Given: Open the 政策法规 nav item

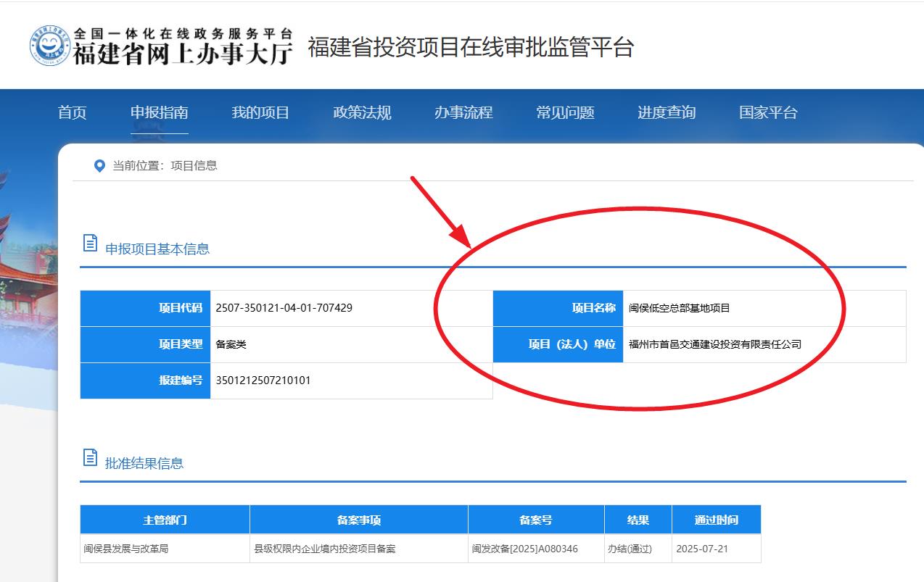Looking at the screenshot, I should point(362,112).
